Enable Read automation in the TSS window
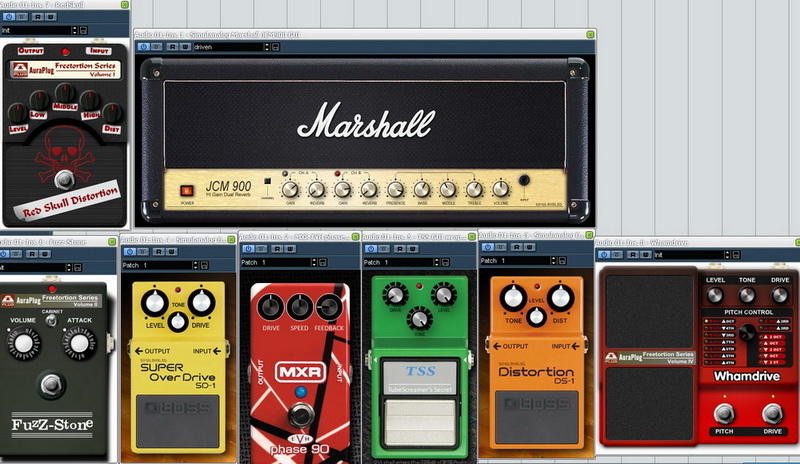 point(400,249)
